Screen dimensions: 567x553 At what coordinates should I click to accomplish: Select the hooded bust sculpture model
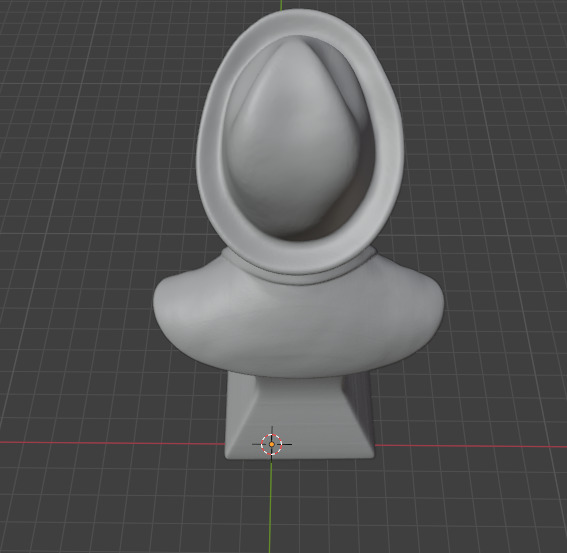click(x=299, y=235)
